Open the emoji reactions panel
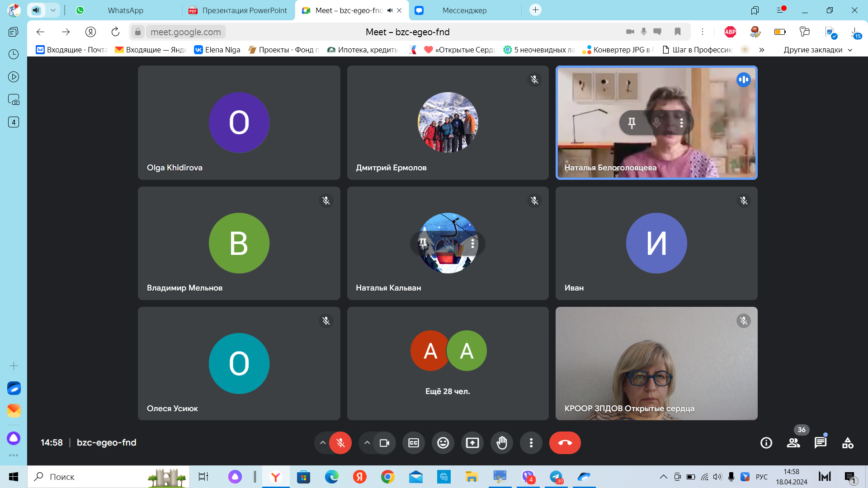Image resolution: width=868 pixels, height=488 pixels. pos(443,443)
